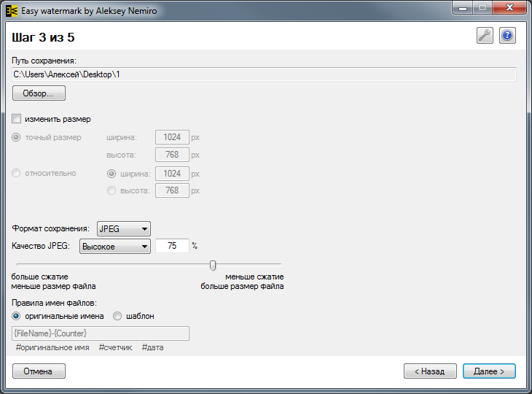Insert the "#оригинальное имя" template tag

52,347
